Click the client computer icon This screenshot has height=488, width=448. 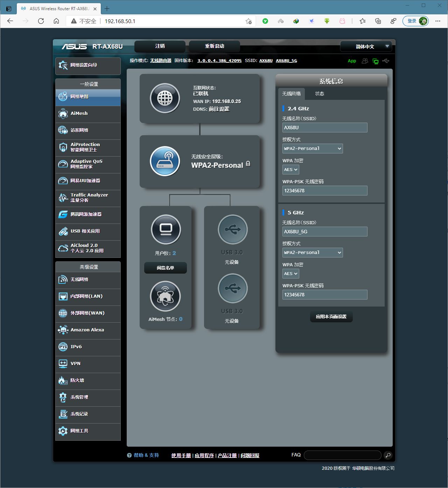pyautogui.click(x=166, y=229)
